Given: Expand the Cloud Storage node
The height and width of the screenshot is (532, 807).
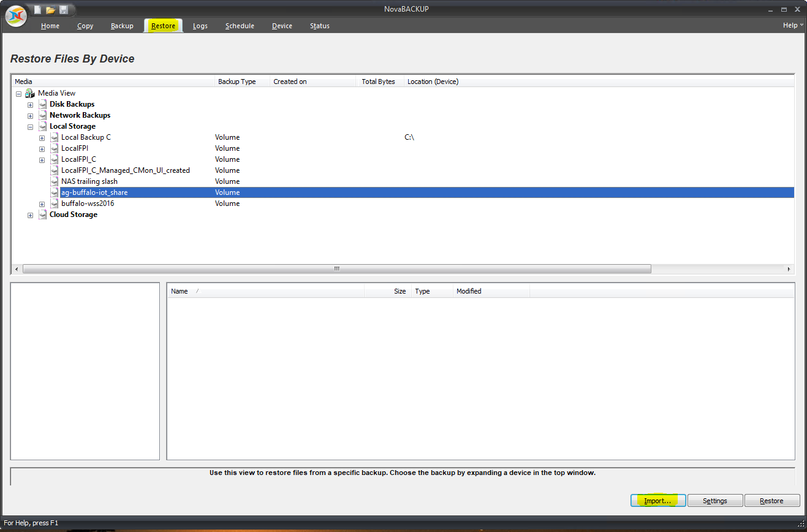Looking at the screenshot, I should pyautogui.click(x=30, y=215).
